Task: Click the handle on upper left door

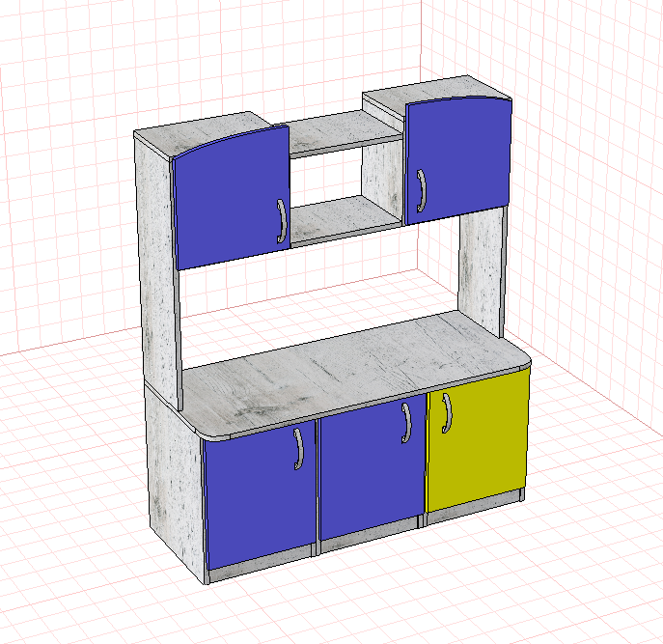Action: point(282,221)
